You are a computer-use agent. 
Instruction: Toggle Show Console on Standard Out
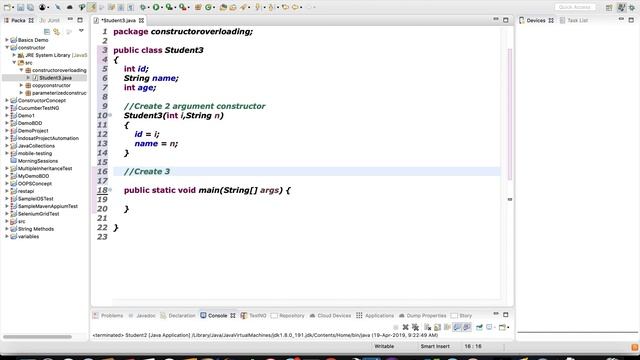(x=457, y=327)
